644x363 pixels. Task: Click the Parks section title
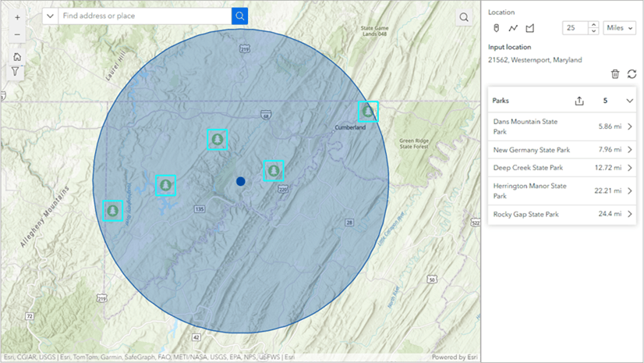501,101
